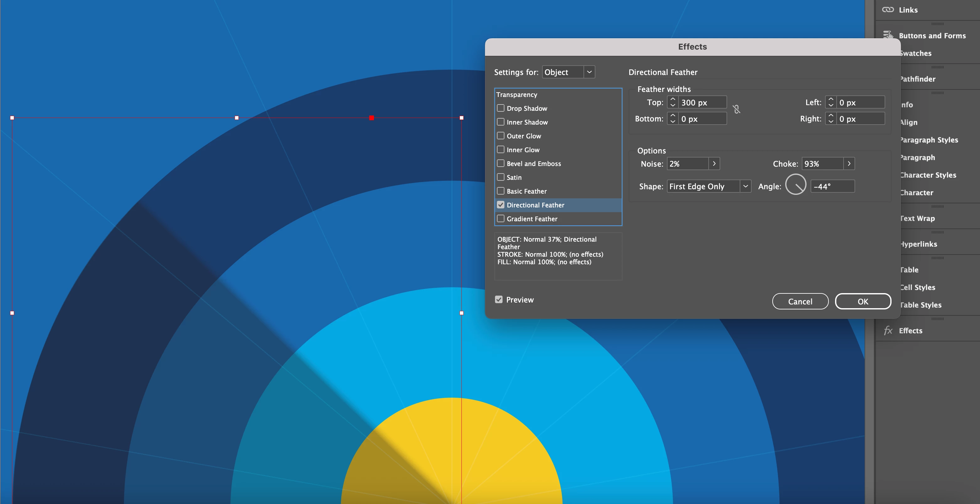Enable Bevel and Emboss checkbox

(x=501, y=163)
